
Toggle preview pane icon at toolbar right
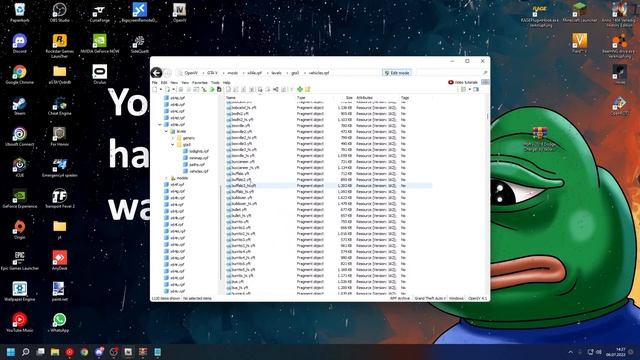coord(476,89)
